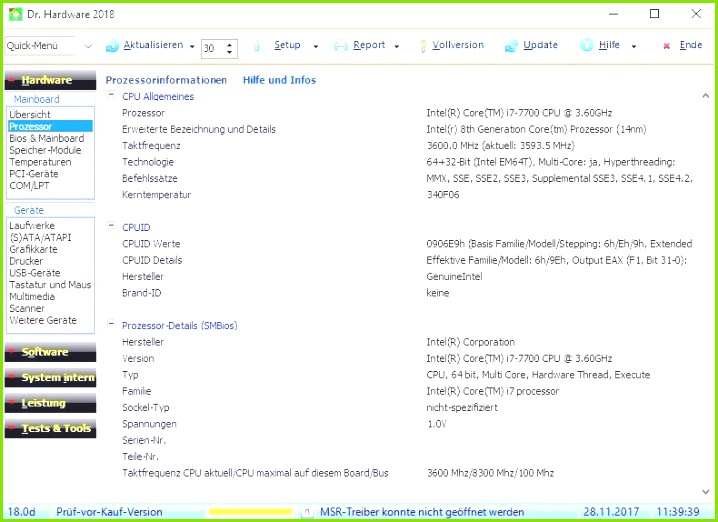The height and width of the screenshot is (522, 718).
Task: Open the Setup dropdown arrow
Action: [x=315, y=46]
